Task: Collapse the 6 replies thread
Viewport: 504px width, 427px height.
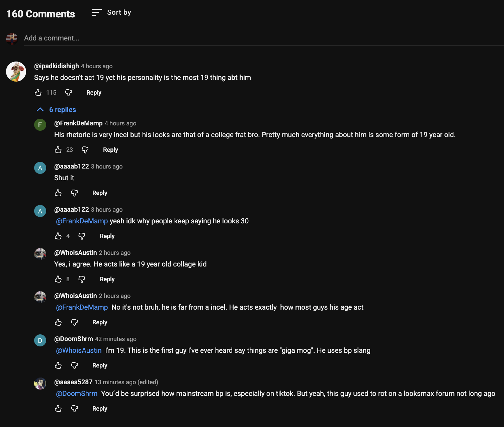Action: click(x=56, y=110)
